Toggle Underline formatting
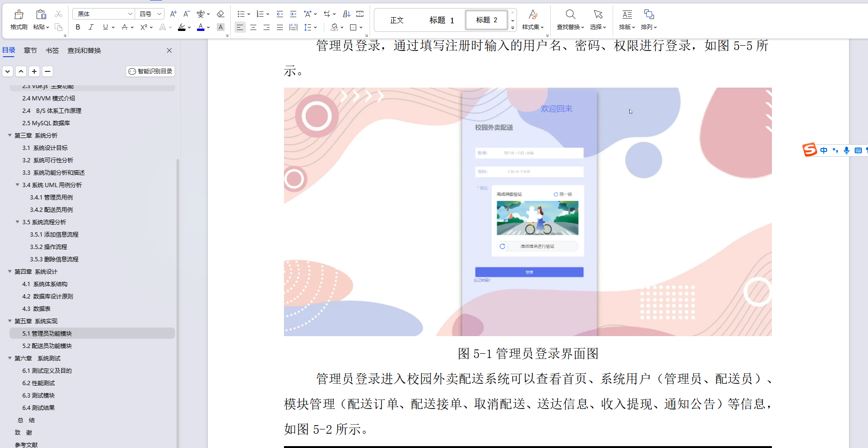868x448 pixels. [105, 27]
